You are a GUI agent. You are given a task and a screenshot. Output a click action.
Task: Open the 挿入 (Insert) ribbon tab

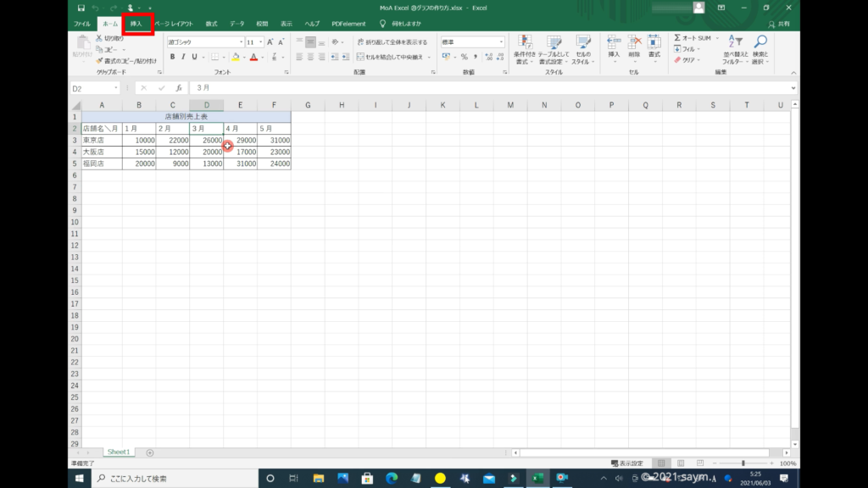(x=136, y=24)
